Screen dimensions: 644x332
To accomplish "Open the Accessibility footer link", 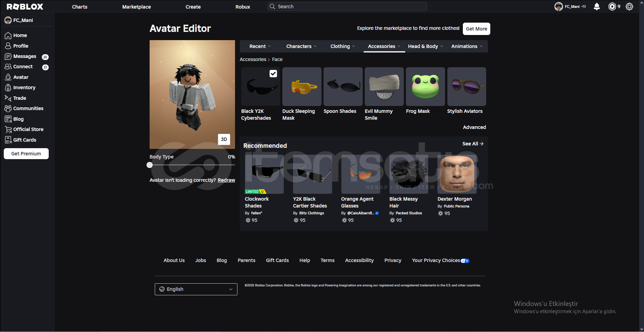I will click(359, 260).
